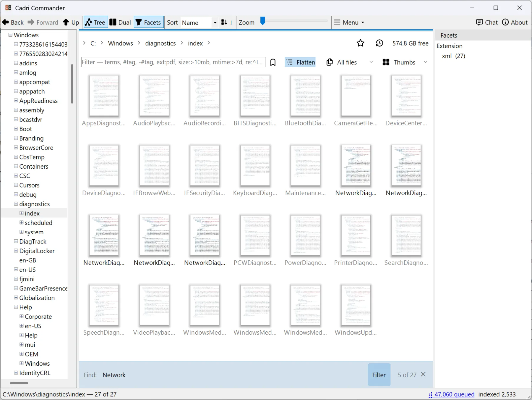Select the en-GB folder in tree
Image resolution: width=532 pixels, height=400 pixels.
coord(27,260)
